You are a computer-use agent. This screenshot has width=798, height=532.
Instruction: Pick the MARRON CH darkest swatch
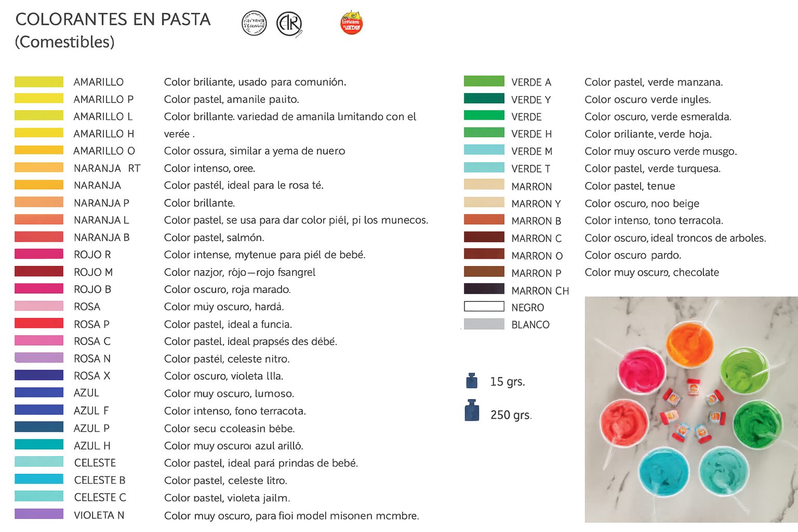point(484,289)
